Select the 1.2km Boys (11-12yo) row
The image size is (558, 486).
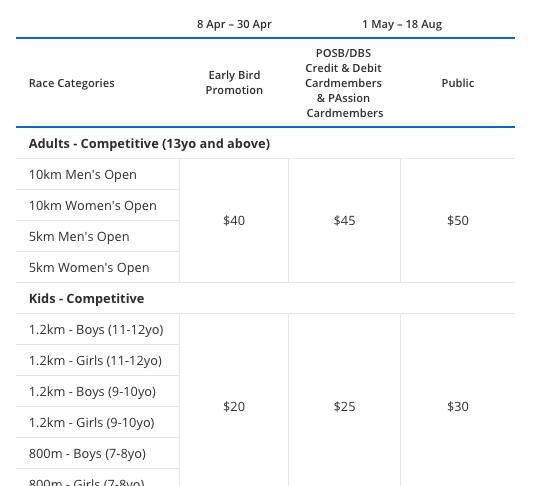[98, 329]
